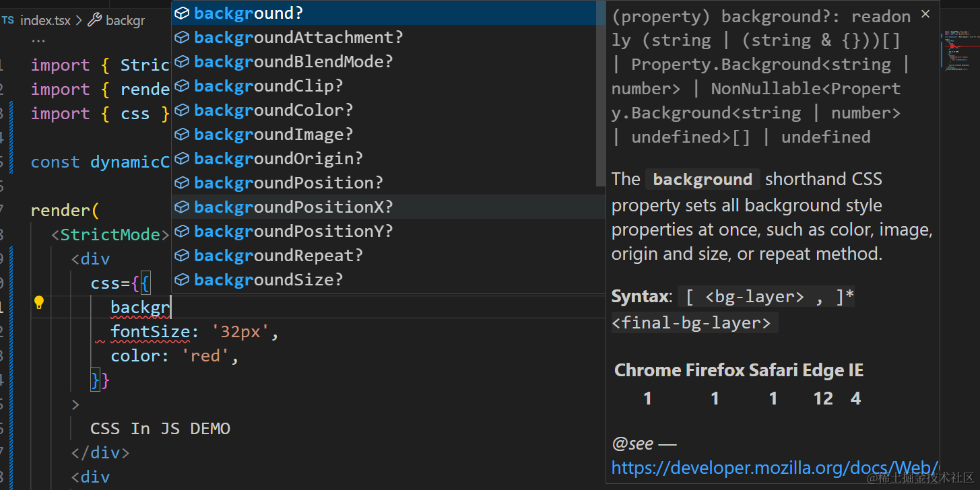Close the suggestion documentation panel
Viewport: 980px width, 490px height.
tap(925, 14)
